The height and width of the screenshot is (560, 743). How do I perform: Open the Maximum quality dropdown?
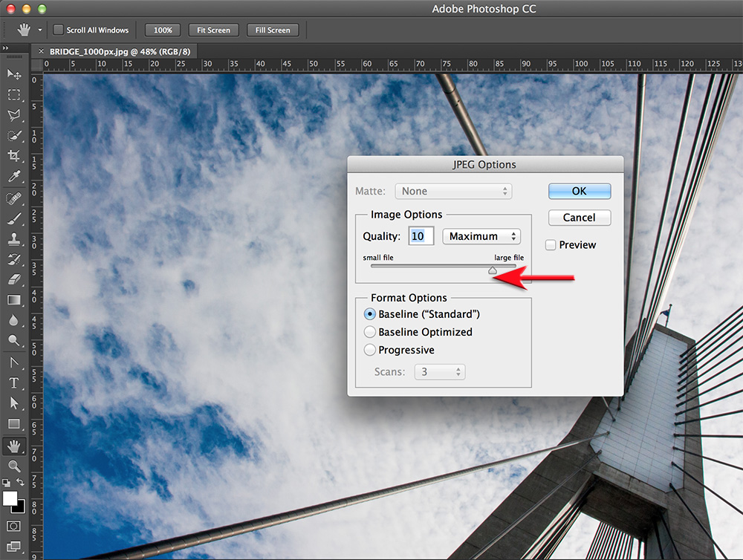coord(481,235)
